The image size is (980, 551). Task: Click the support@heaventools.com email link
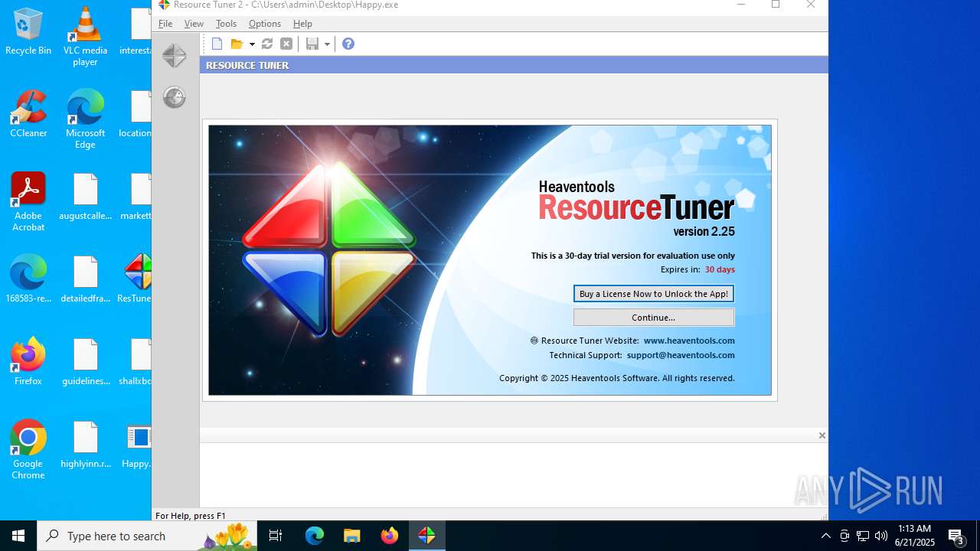click(681, 355)
